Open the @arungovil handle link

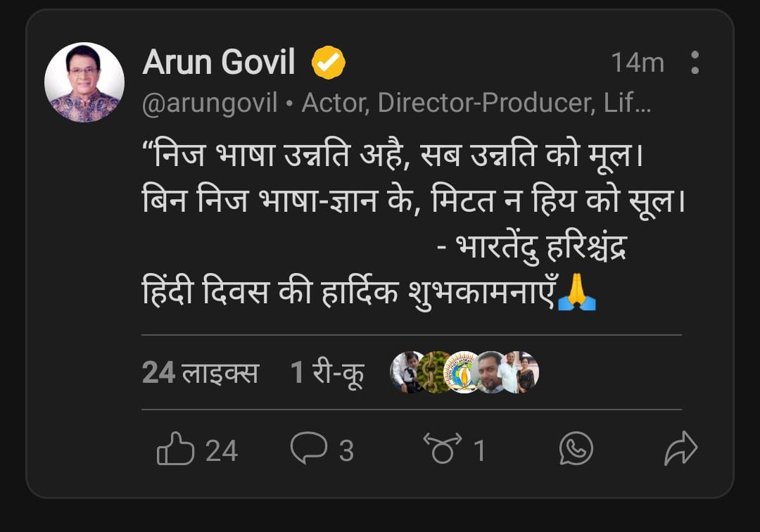click(x=210, y=103)
